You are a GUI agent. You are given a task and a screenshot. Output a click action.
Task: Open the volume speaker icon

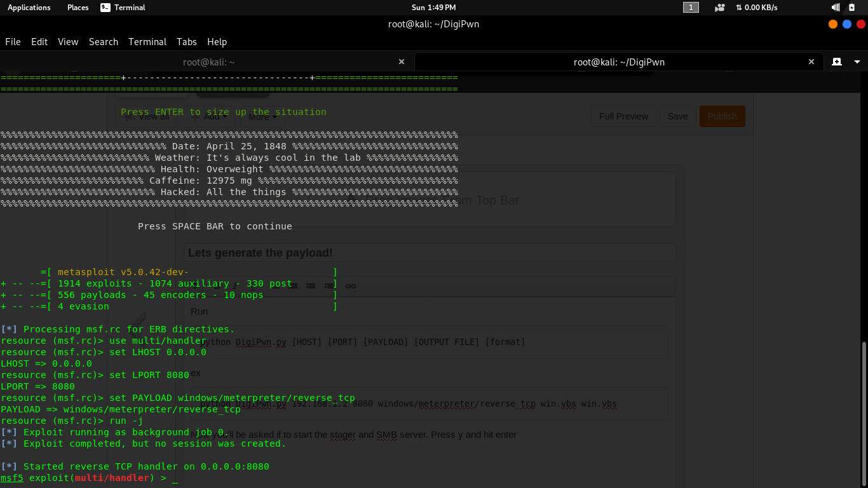(836, 8)
